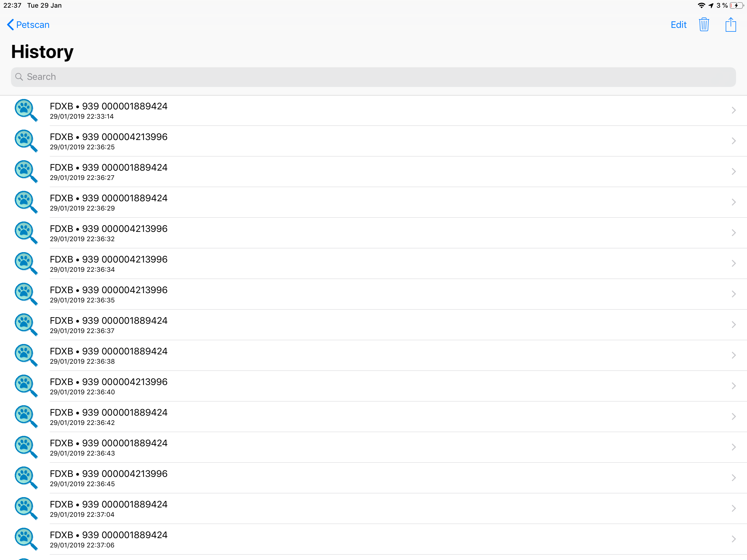
Task: Tap paw scanner icon for 22:36:42 entry
Action: coord(26,416)
